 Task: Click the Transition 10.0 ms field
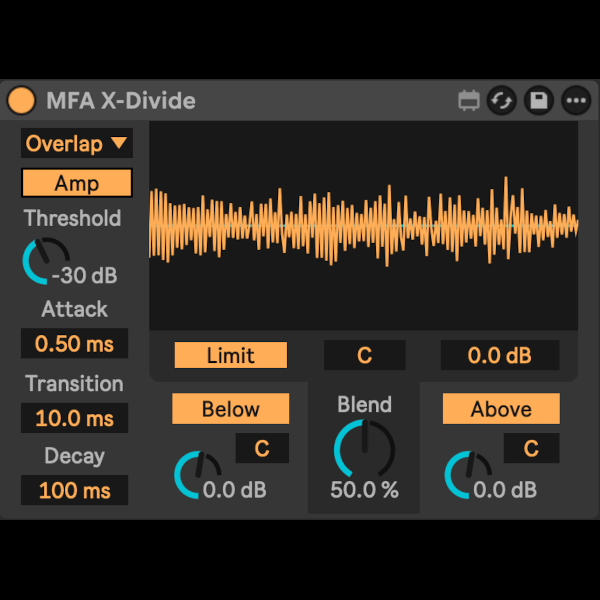[x=75, y=418]
